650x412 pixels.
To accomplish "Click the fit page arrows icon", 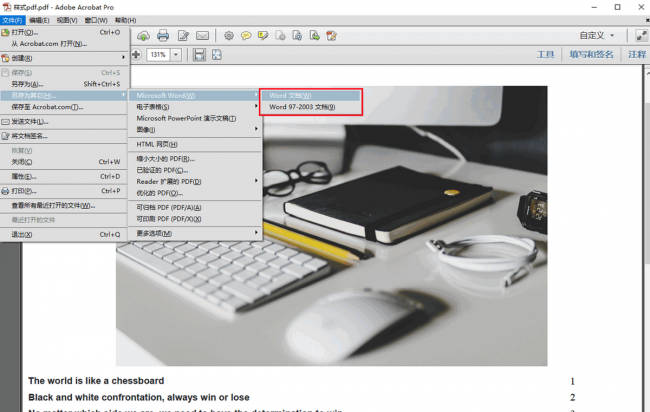I will click(217, 55).
